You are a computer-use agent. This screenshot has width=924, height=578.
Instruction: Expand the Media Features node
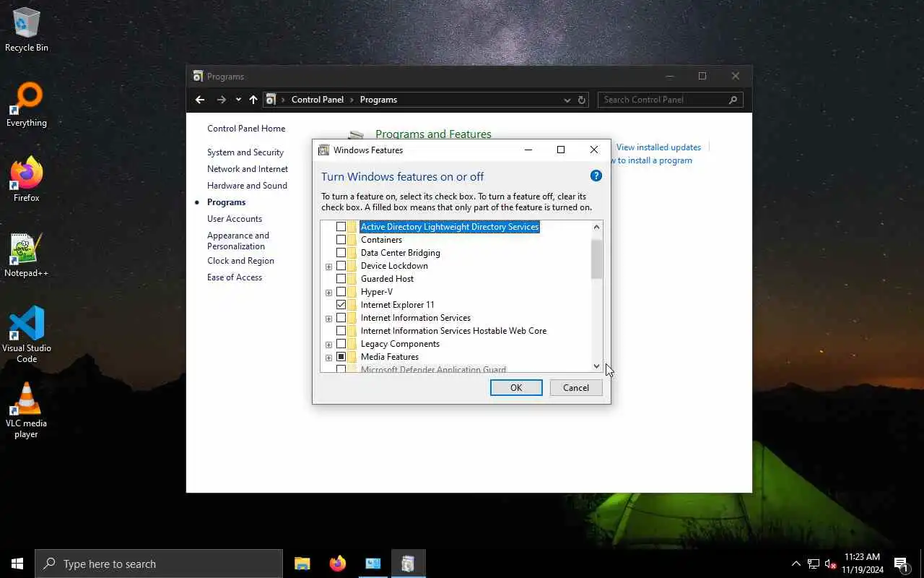328,358
